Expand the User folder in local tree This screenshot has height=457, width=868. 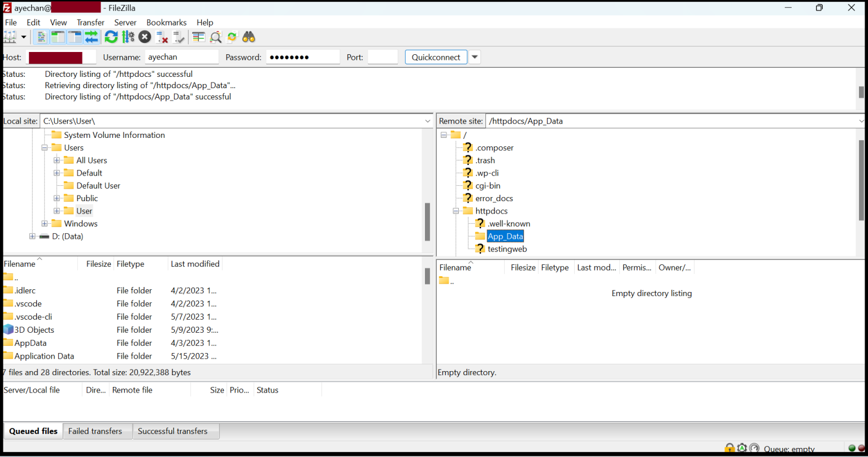pyautogui.click(x=57, y=211)
